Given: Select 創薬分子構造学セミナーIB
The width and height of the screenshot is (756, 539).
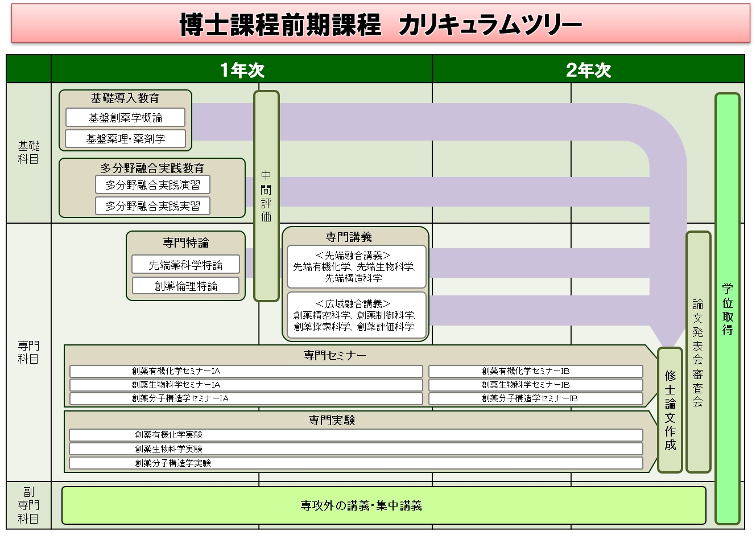Looking at the screenshot, I should (535, 398).
